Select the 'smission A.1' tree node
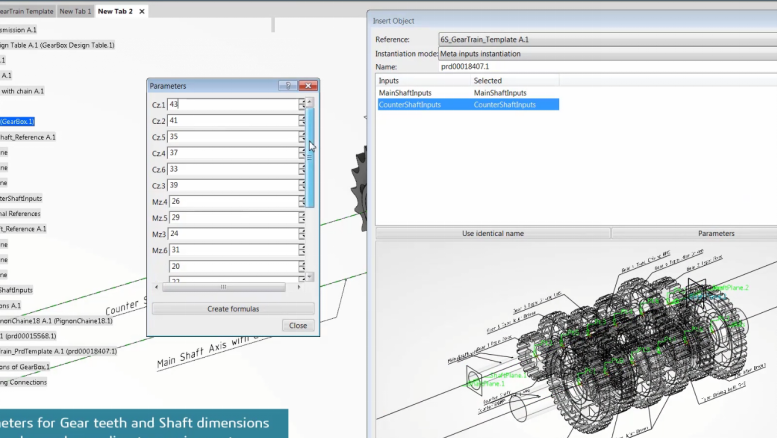778x438 pixels. tap(18, 30)
